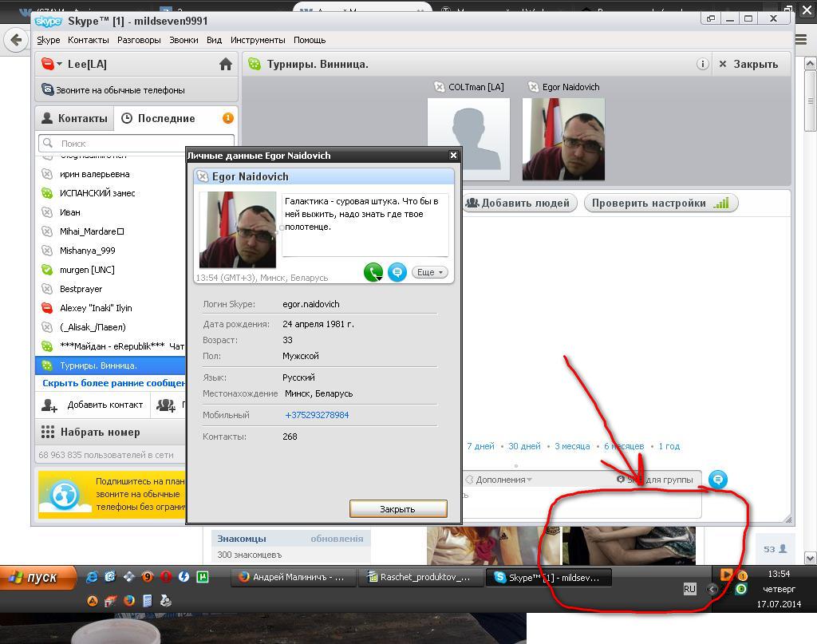Open the Инструменты menu

coord(258,40)
